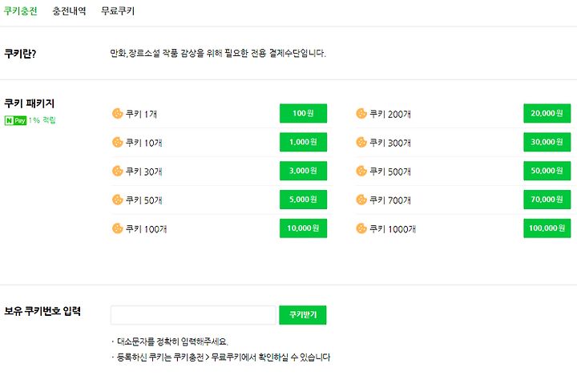Select the 쿠키충전 tab
The height and width of the screenshot is (392, 577).
pyautogui.click(x=21, y=11)
